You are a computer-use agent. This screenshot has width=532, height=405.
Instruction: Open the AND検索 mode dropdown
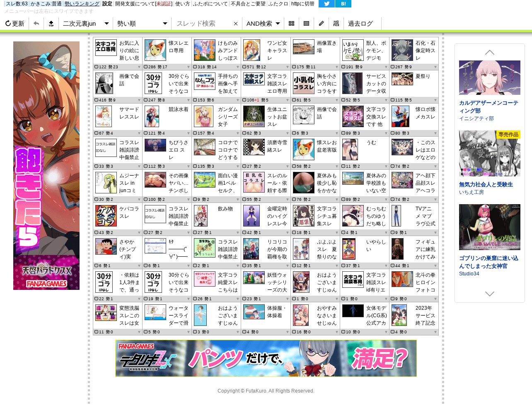tap(263, 24)
